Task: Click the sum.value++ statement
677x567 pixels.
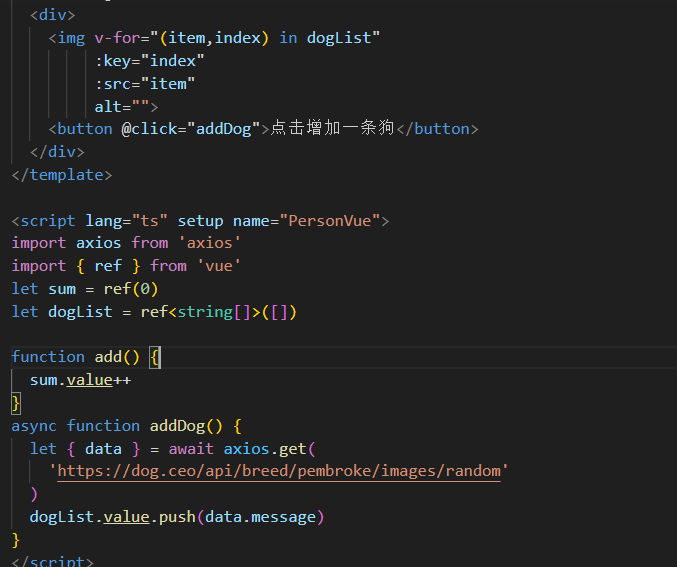Action: (x=80, y=380)
